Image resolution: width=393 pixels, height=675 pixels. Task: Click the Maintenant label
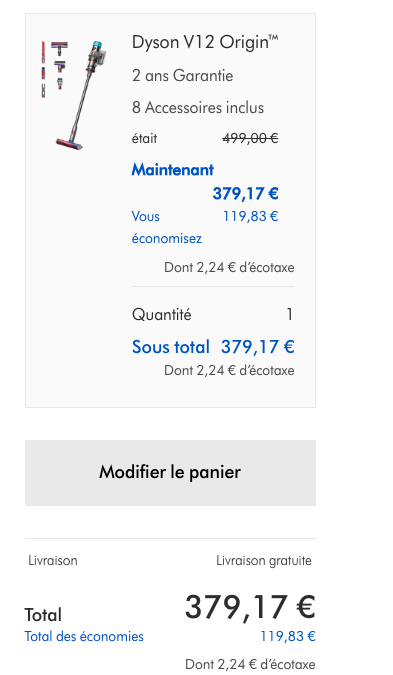pos(173,170)
